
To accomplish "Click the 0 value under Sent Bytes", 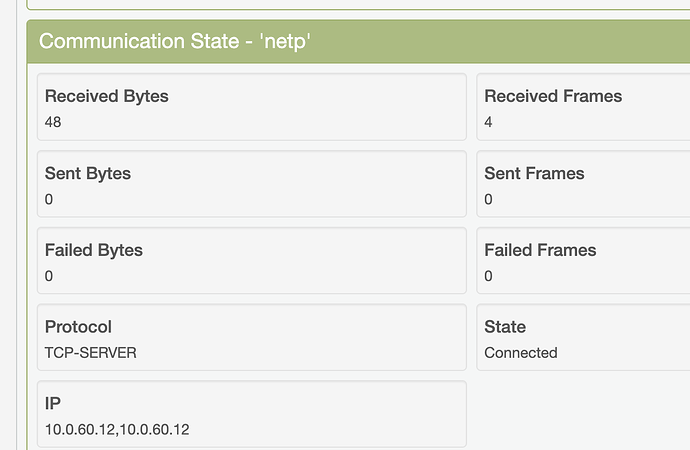I will click(49, 199).
